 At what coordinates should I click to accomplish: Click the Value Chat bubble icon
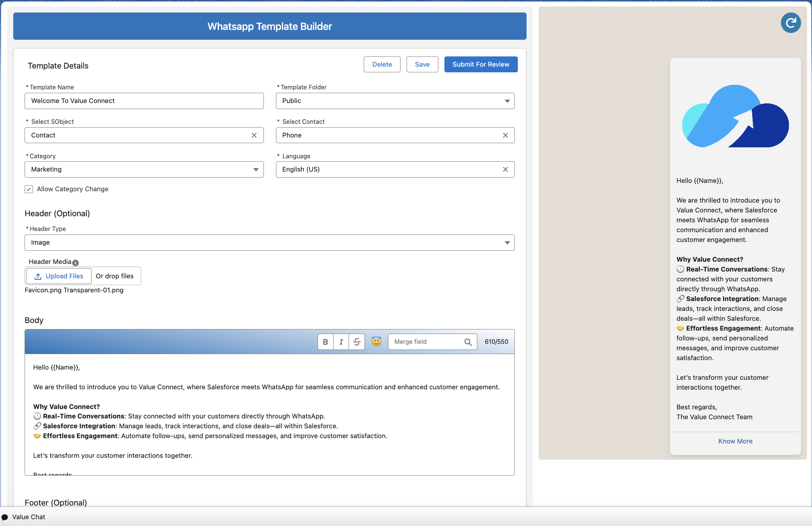5,517
